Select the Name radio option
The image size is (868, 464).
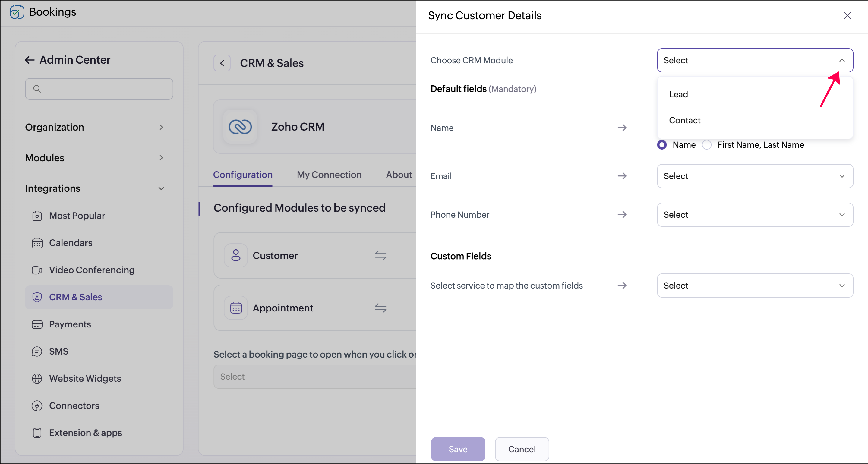pos(662,145)
